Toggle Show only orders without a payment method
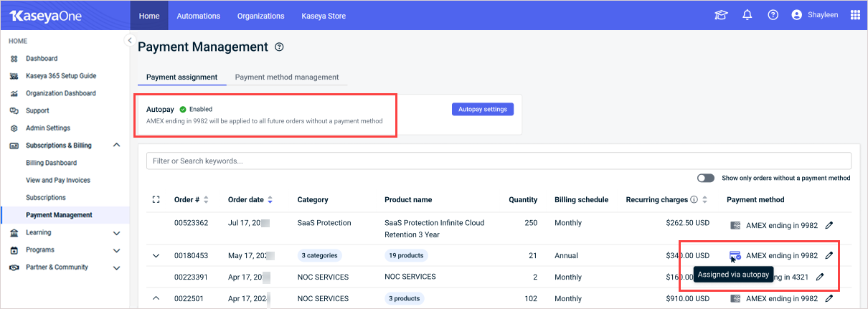The image size is (868, 309). point(706,178)
